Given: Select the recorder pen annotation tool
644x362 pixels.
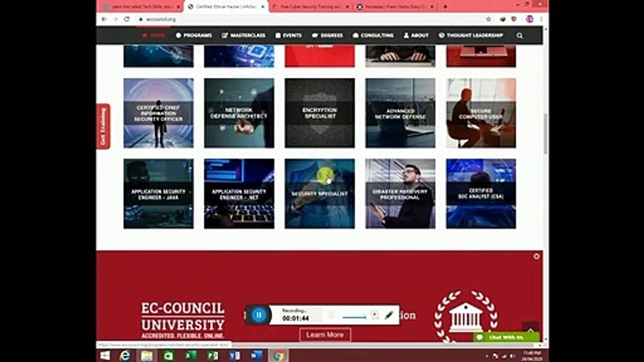Looking at the screenshot, I should point(389,315).
